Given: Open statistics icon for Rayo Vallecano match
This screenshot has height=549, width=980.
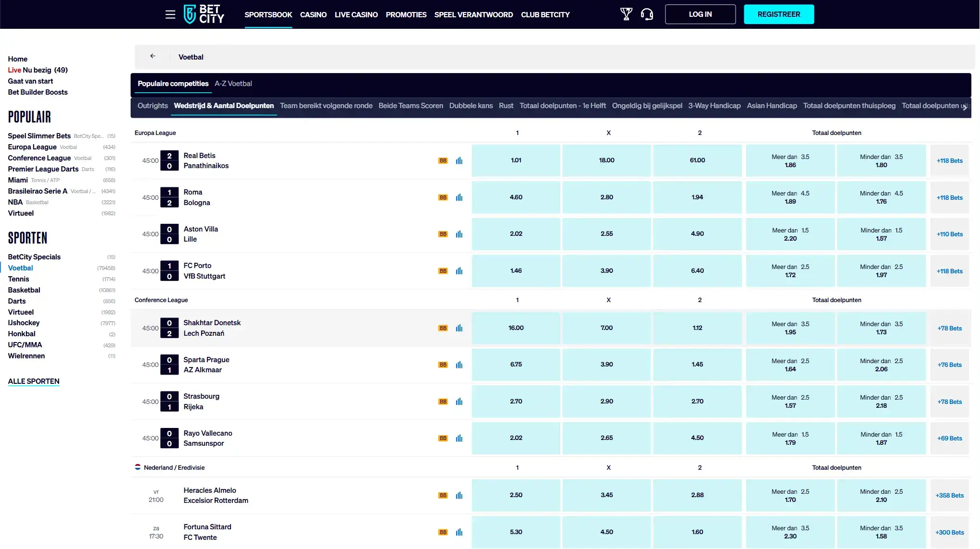Looking at the screenshot, I should [459, 439].
